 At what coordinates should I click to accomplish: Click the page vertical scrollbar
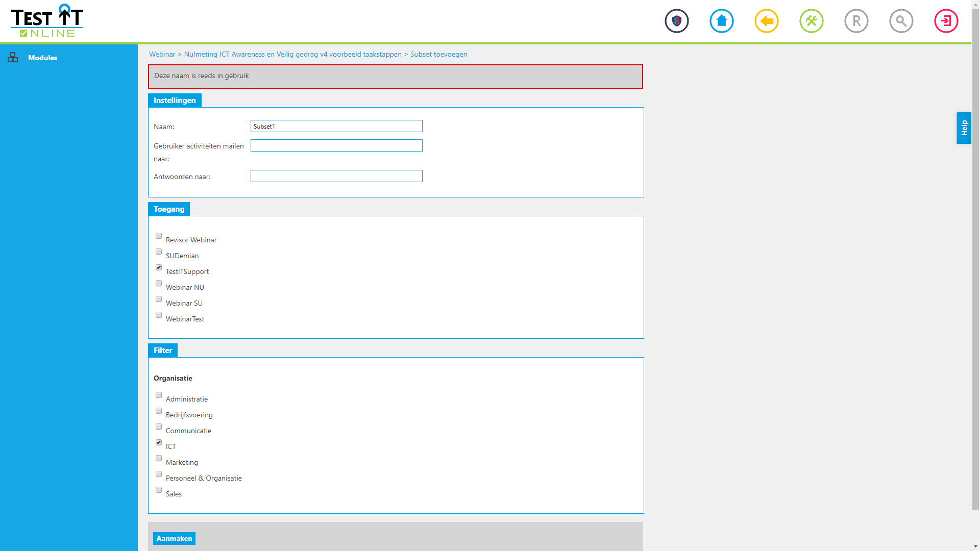point(975,255)
